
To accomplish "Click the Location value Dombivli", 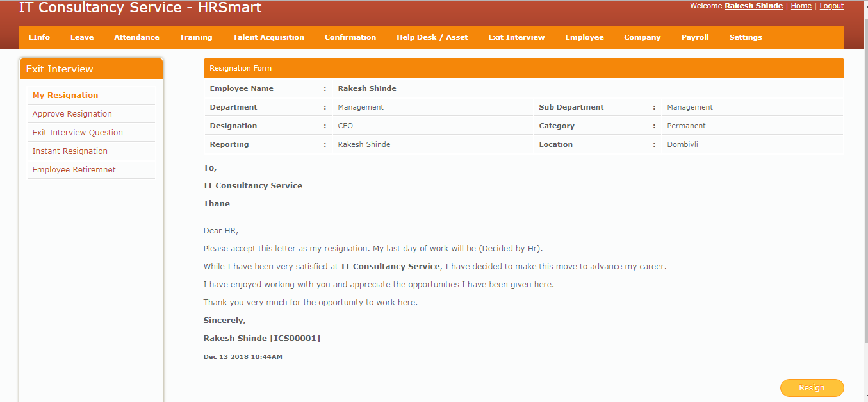I will pos(682,144).
